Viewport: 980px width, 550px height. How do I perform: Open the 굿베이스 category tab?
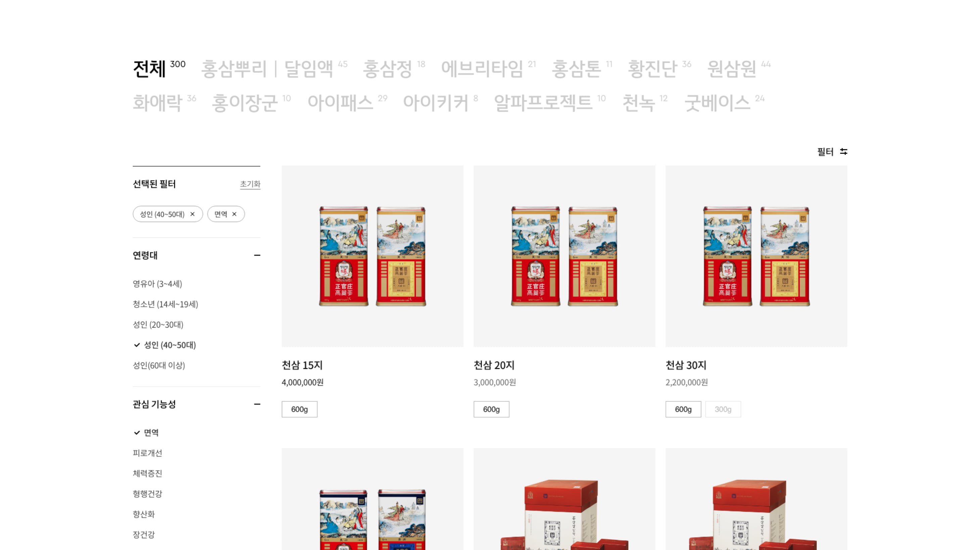coord(717,103)
